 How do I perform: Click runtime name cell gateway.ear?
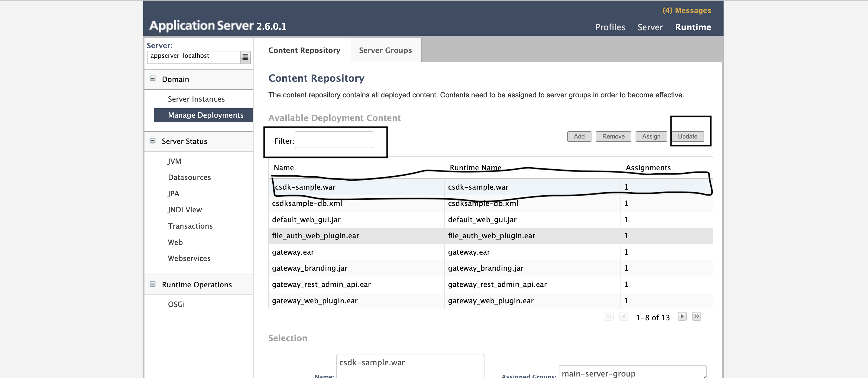(533, 252)
